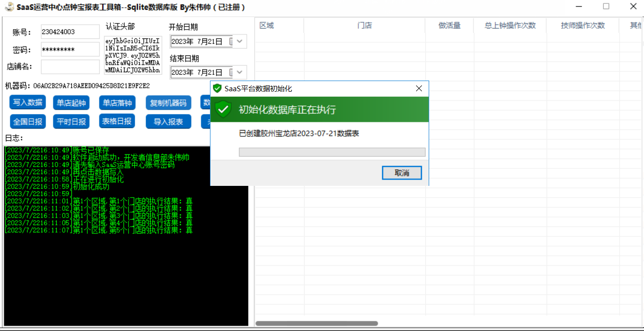
Task: Click the 写入数据 button
Action: tap(28, 102)
